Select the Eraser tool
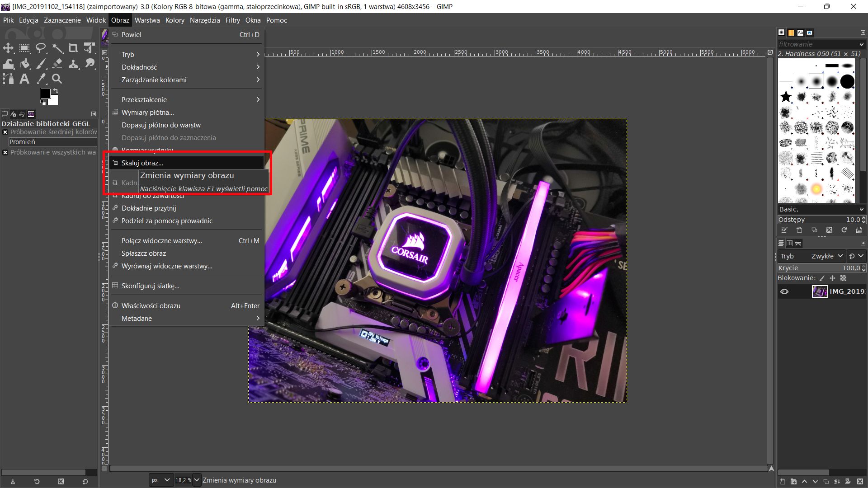 pyautogui.click(x=57, y=63)
